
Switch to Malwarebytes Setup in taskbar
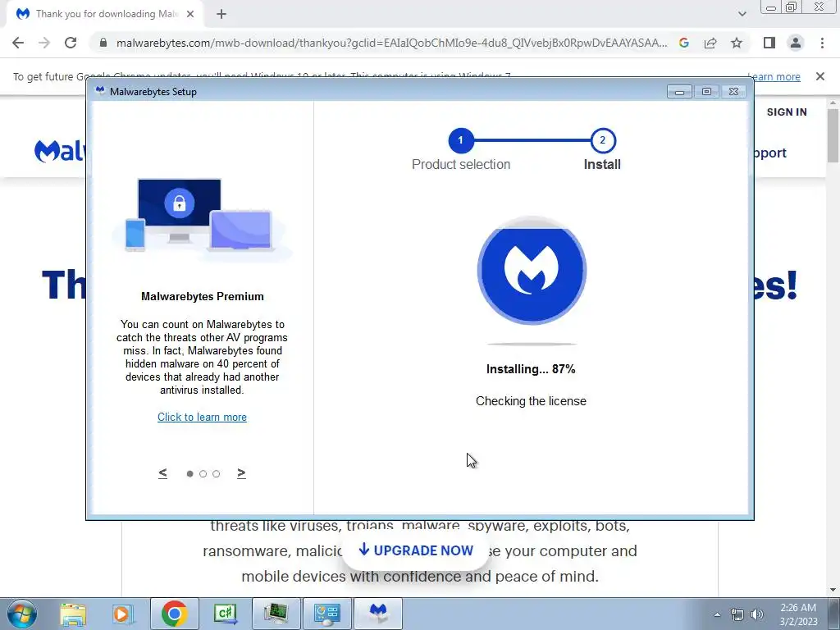pyautogui.click(x=378, y=614)
